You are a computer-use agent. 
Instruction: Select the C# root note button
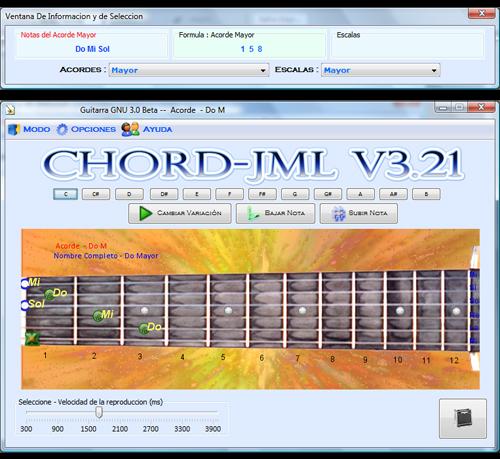pyautogui.click(x=96, y=194)
